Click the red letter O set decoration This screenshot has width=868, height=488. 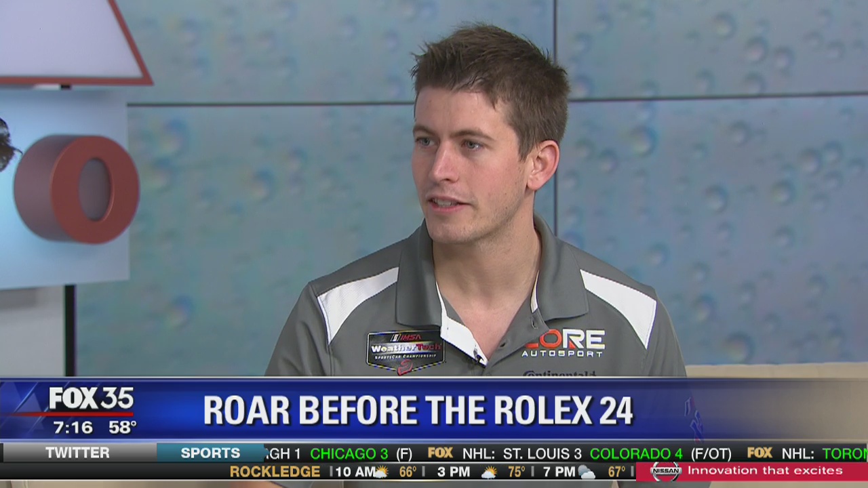77,188
